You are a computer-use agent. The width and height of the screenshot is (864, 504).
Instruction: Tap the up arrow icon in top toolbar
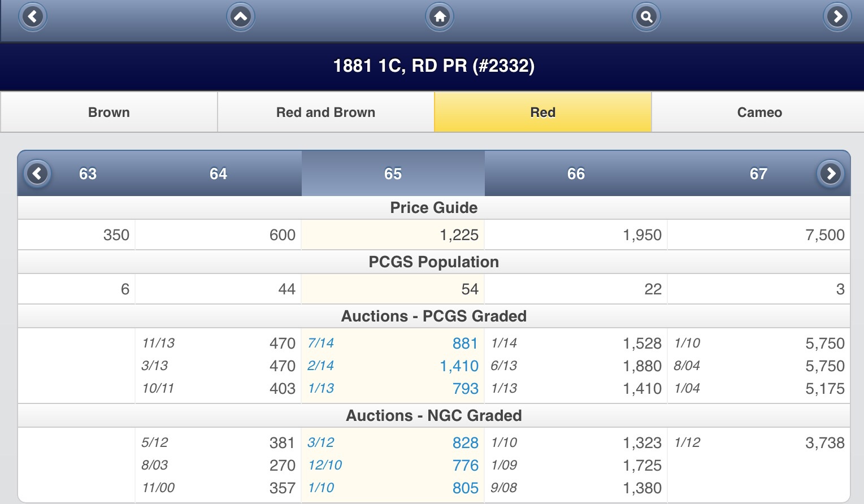pos(241,16)
